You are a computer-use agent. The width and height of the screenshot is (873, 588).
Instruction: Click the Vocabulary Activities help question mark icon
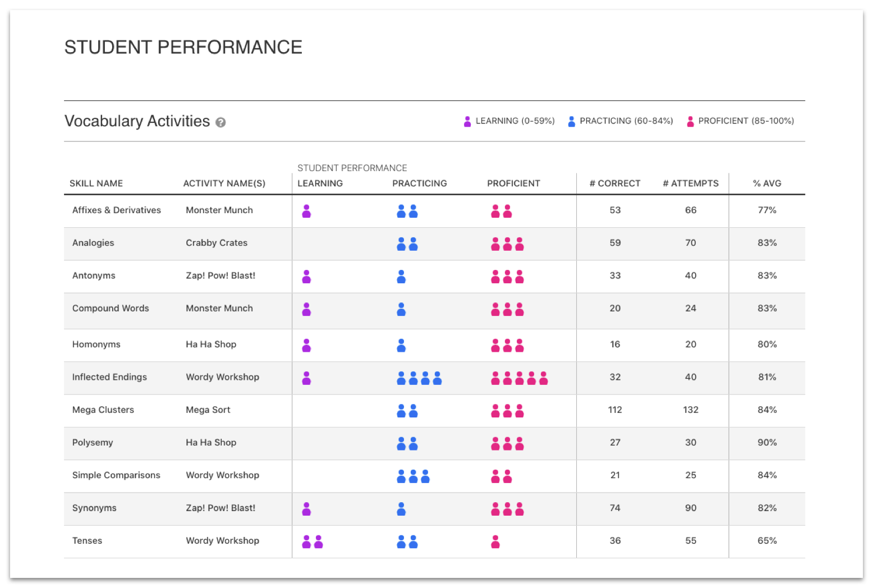point(221,122)
